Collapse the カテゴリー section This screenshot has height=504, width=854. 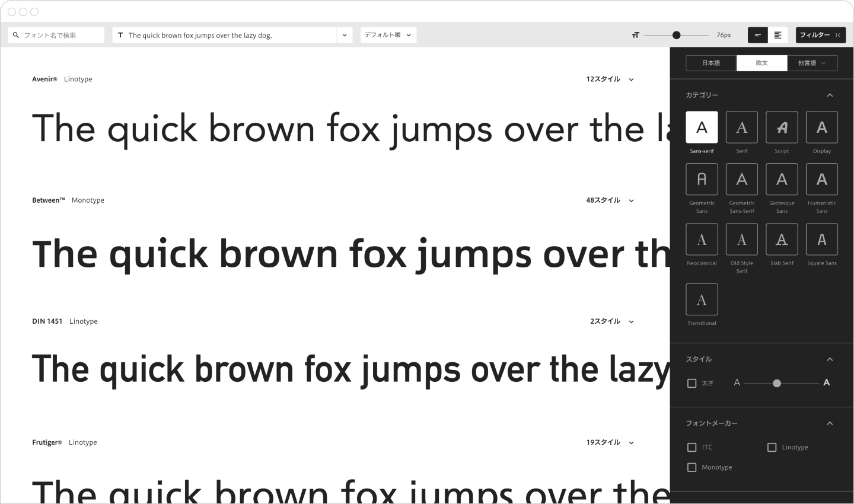click(830, 95)
